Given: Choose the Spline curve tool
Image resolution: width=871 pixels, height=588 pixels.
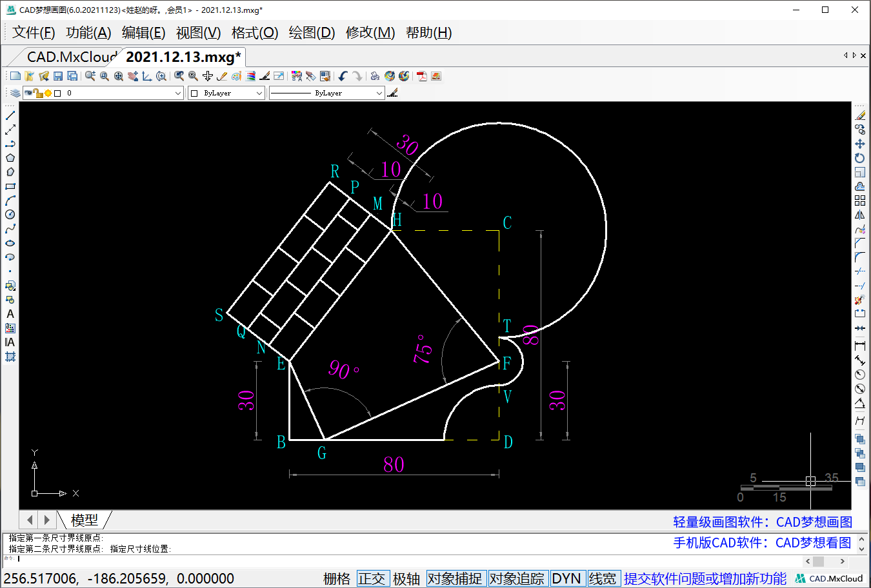Looking at the screenshot, I should 10,229.
